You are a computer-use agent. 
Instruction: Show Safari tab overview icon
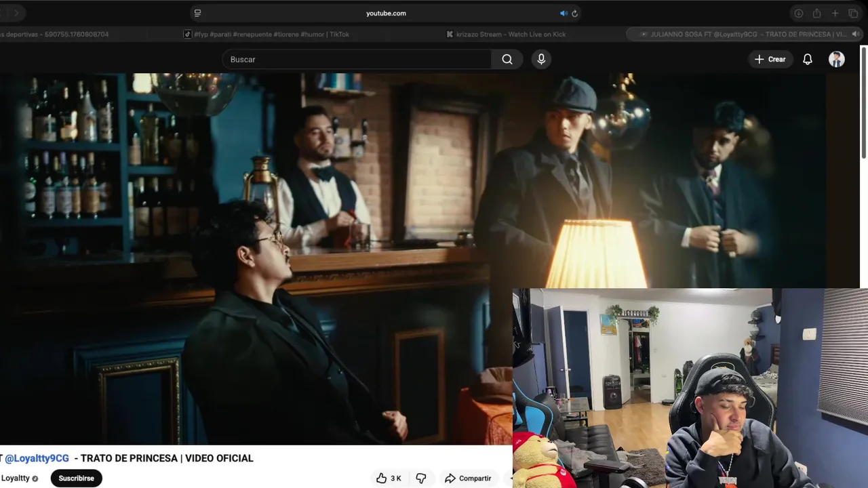pyautogui.click(x=853, y=13)
